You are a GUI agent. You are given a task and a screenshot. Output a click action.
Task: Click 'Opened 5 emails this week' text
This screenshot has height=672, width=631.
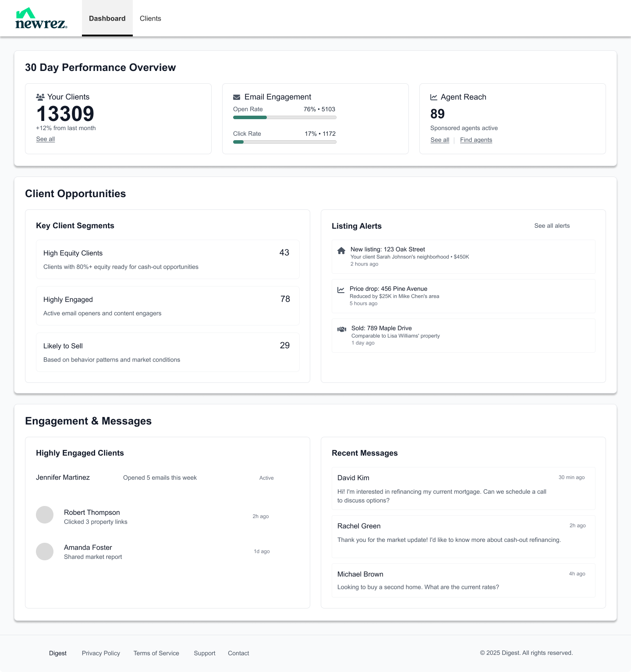click(x=160, y=477)
